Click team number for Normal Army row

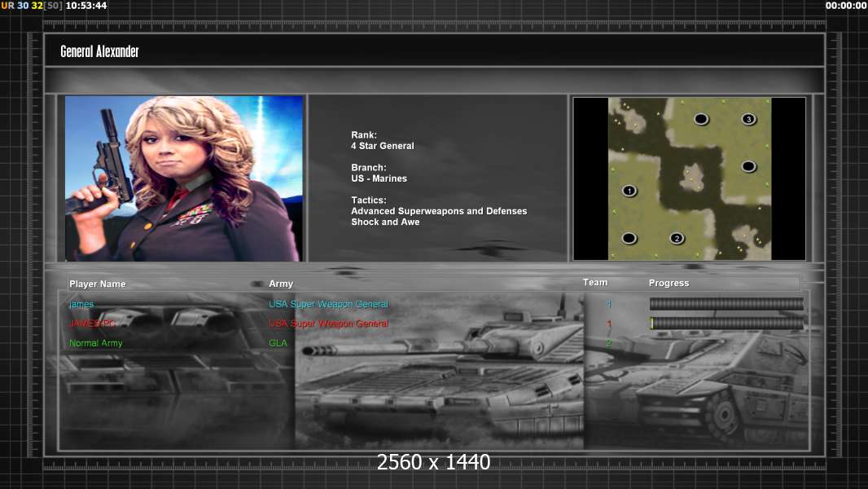[x=609, y=343]
